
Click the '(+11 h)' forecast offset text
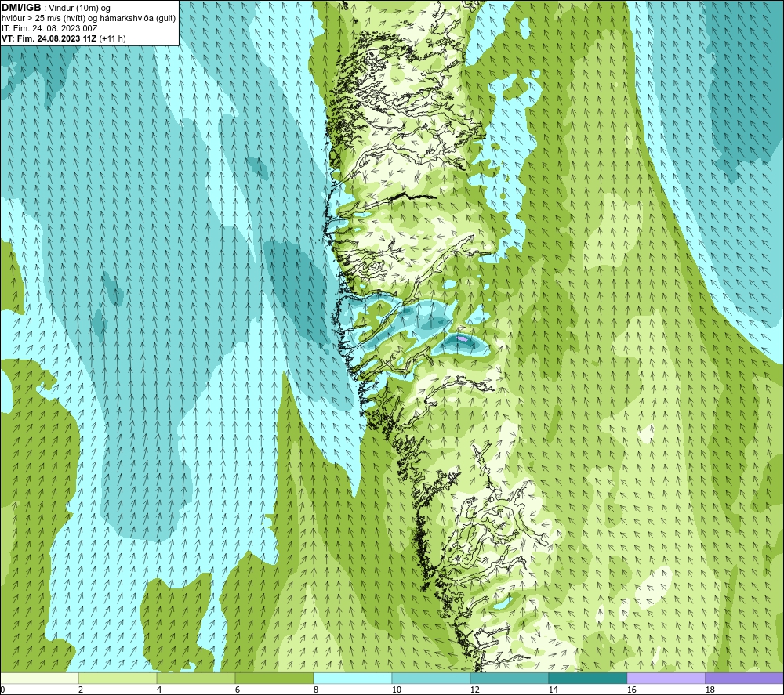point(112,38)
